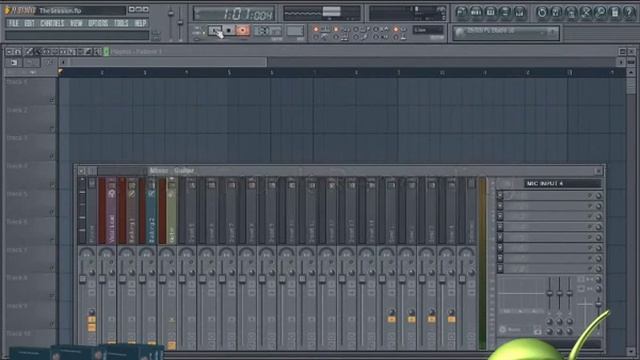Select the green guitar mixer track

pos(172,211)
